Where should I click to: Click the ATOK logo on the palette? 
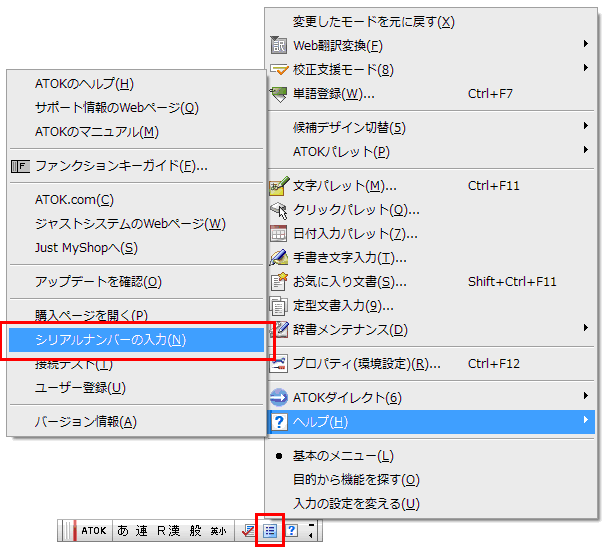pyautogui.click(x=93, y=530)
